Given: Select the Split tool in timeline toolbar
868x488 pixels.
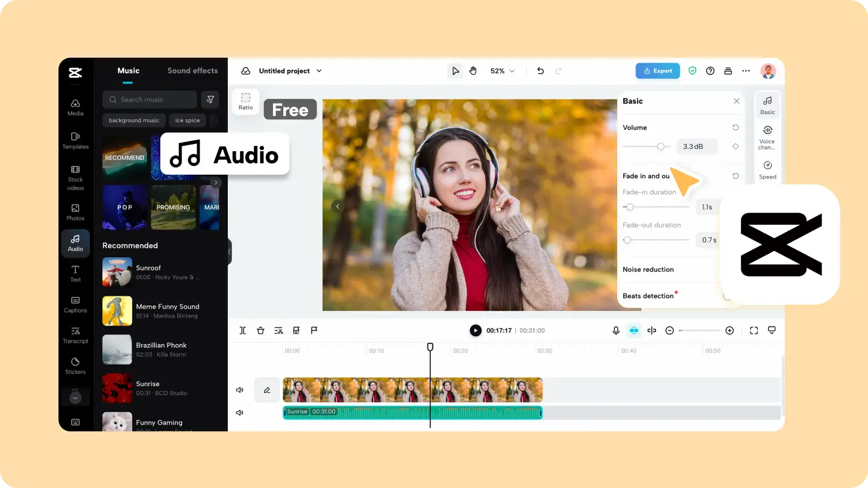Looking at the screenshot, I should pos(242,330).
